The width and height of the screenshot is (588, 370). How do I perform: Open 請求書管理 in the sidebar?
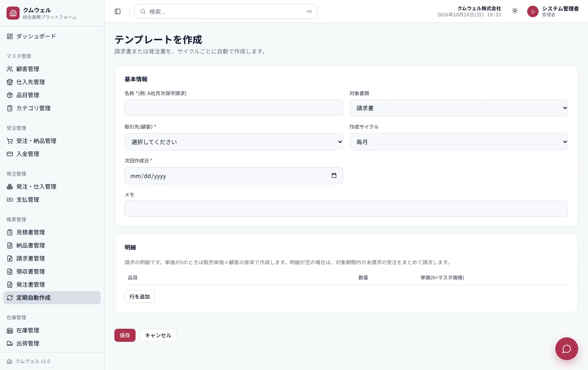click(52, 259)
